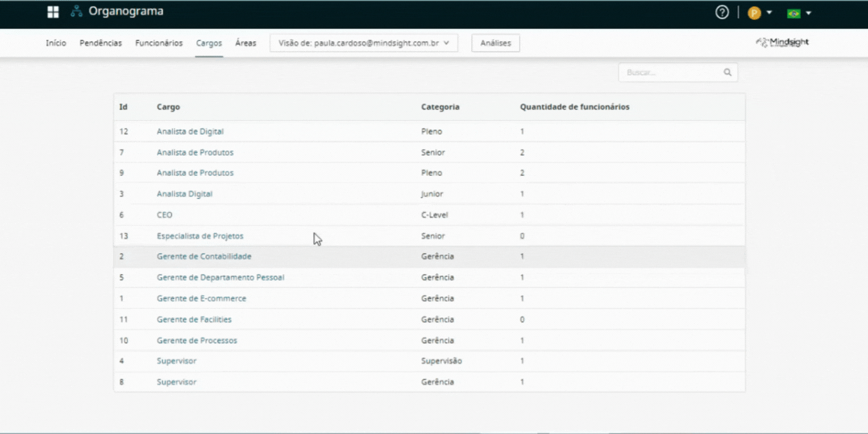Sort by the Id column header
The image size is (868, 434).
pos(123,107)
